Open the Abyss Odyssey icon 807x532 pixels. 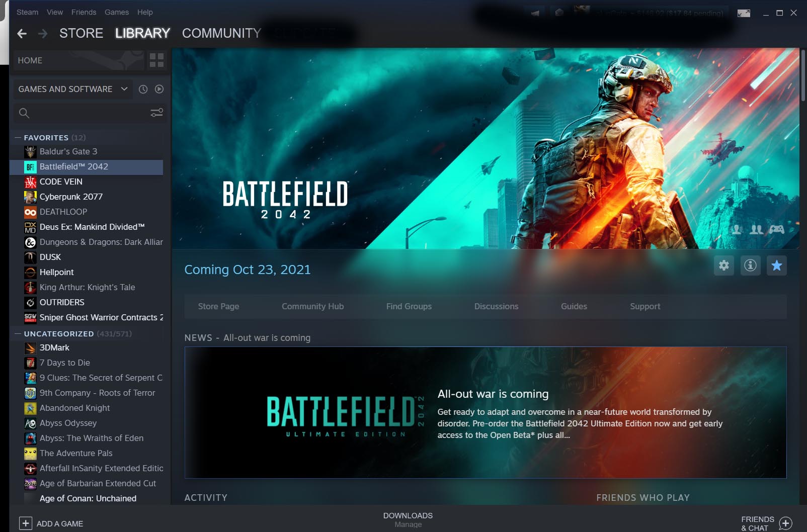(x=31, y=423)
